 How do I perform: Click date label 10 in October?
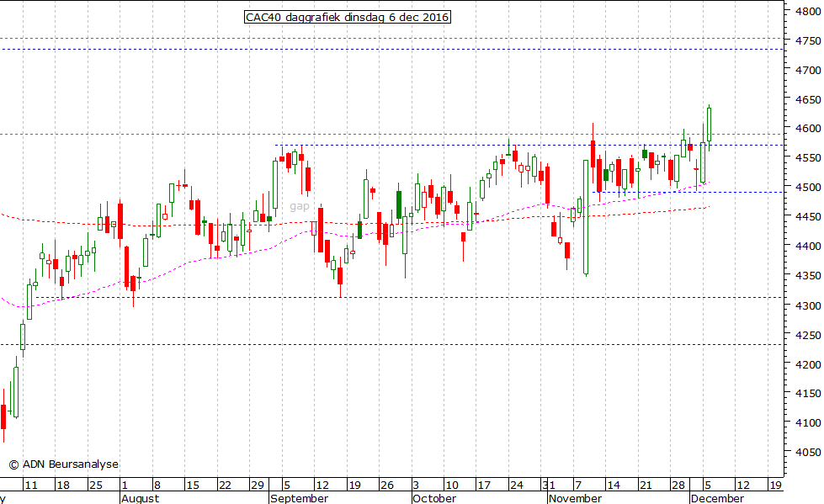[452, 485]
